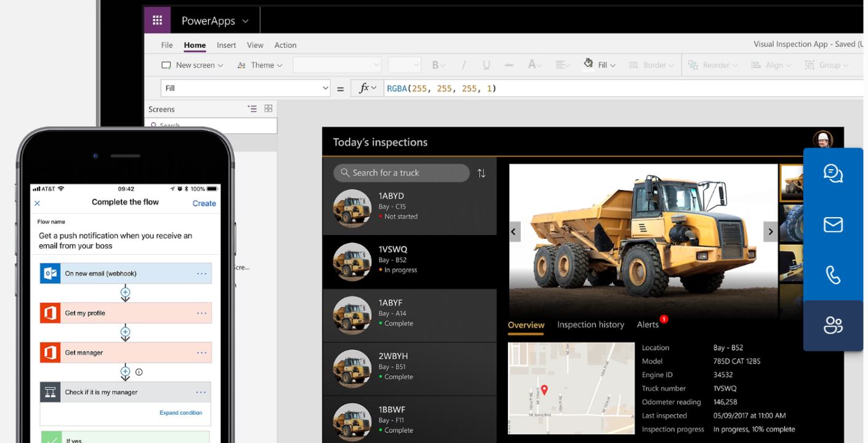The width and height of the screenshot is (868, 443).
Task: Toggle bold text formatting
Action: (438, 65)
